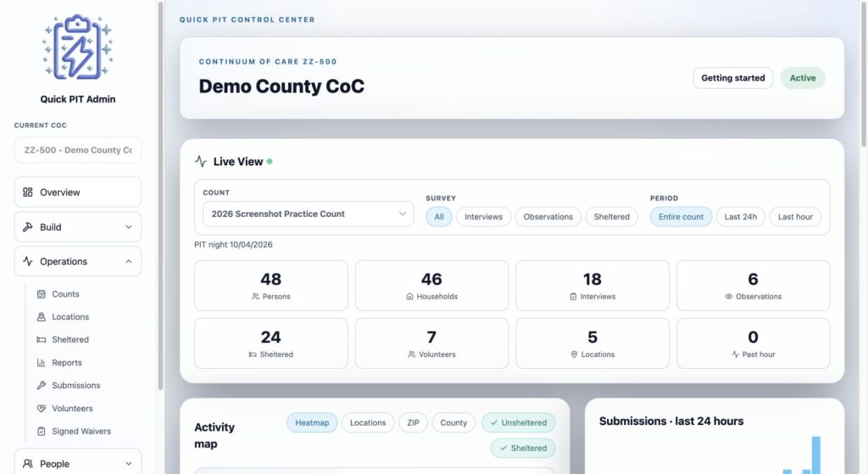Open the 18 Interviews stat card

point(593,286)
